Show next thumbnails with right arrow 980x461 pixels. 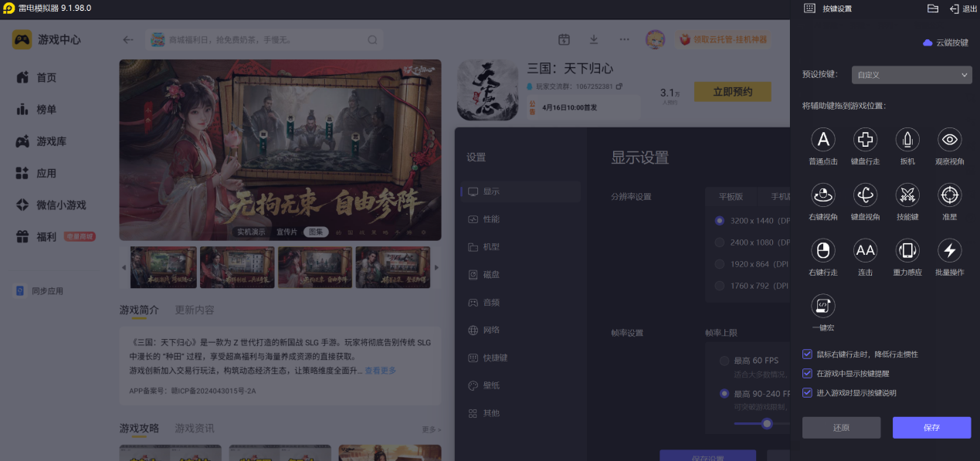[436, 267]
